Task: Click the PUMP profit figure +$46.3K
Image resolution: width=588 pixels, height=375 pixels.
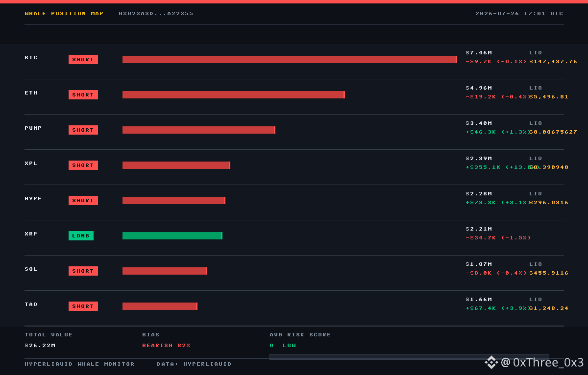Action: 481,132
